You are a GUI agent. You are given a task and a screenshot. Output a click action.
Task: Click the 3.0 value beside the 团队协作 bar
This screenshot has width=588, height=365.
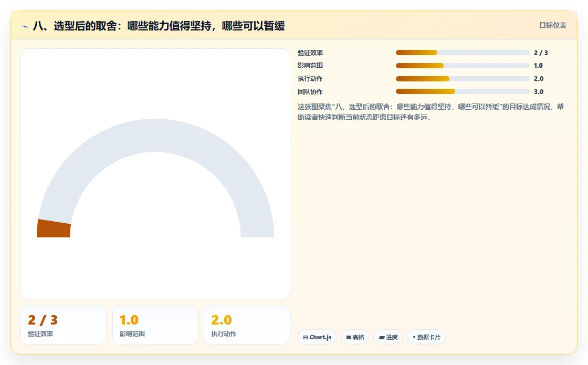pos(539,91)
